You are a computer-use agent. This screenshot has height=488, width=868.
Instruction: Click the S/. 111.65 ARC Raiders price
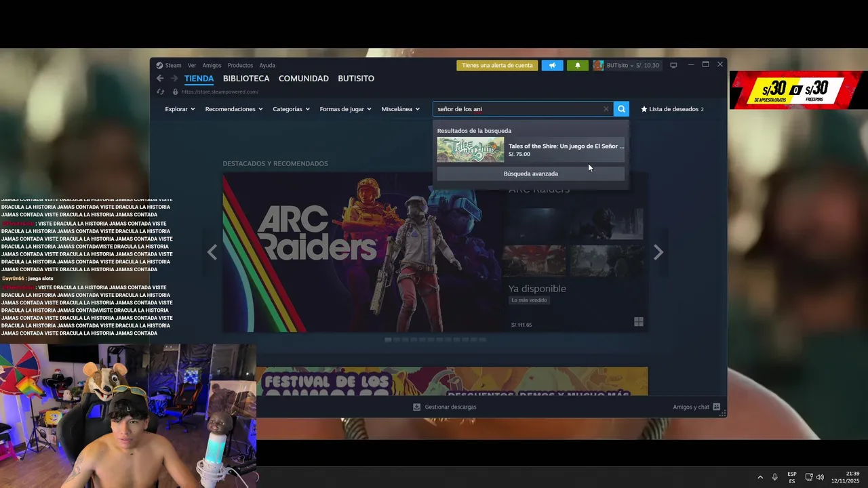(521, 325)
